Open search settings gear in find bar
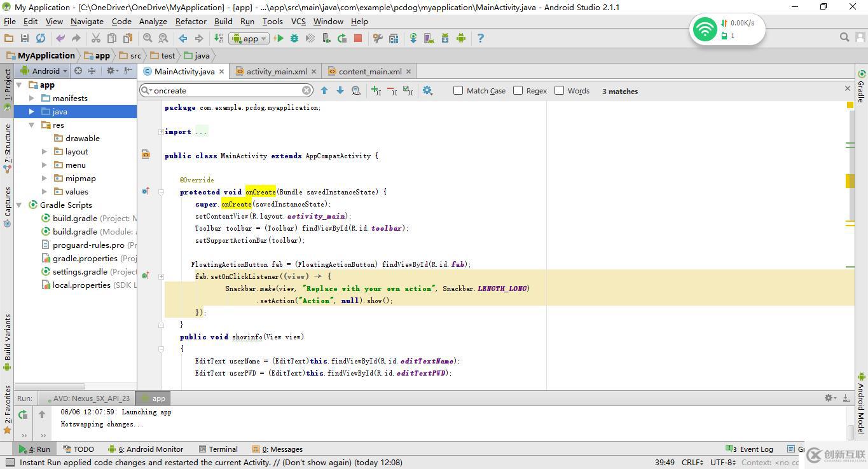The height and width of the screenshot is (469, 868). (427, 91)
